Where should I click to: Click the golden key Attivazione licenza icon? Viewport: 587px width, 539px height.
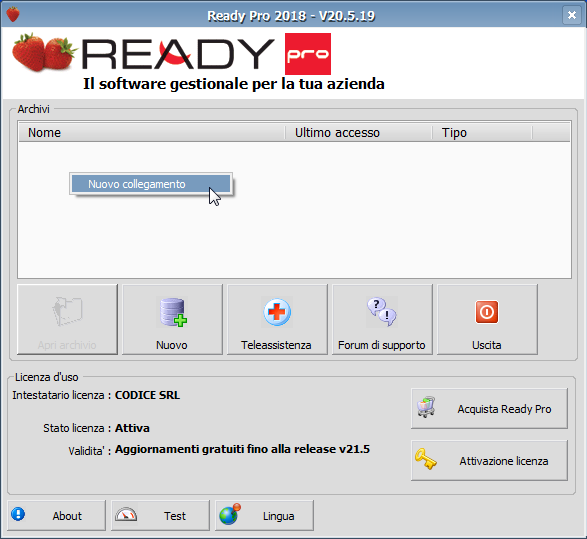pyautogui.click(x=426, y=459)
